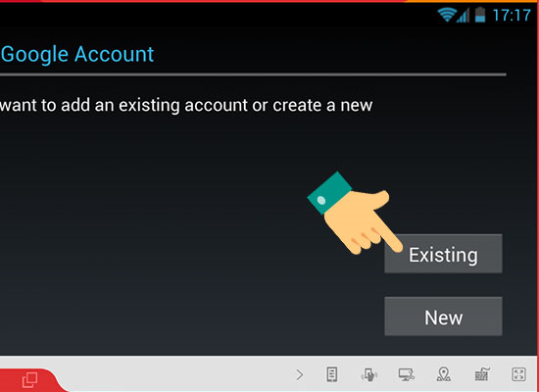Click the Google Account heading

click(77, 54)
